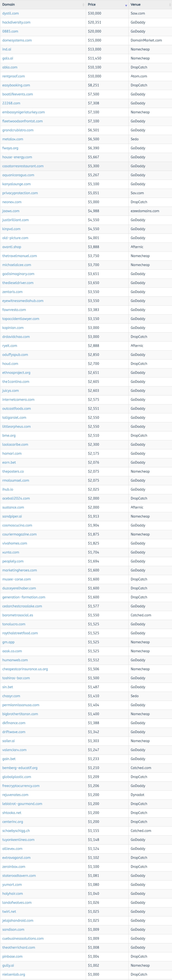Click the Venue column sort arrows
The width and height of the screenshot is (172, 980).
pos(170,5)
